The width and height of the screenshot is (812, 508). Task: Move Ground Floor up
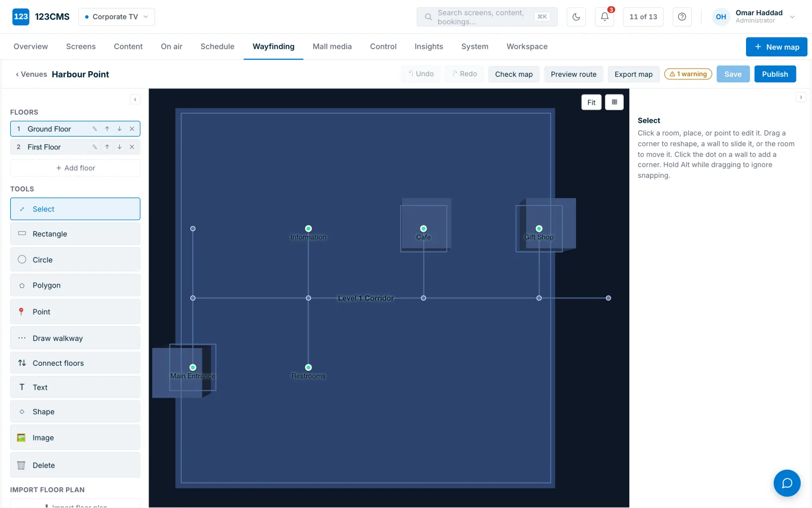(107, 129)
